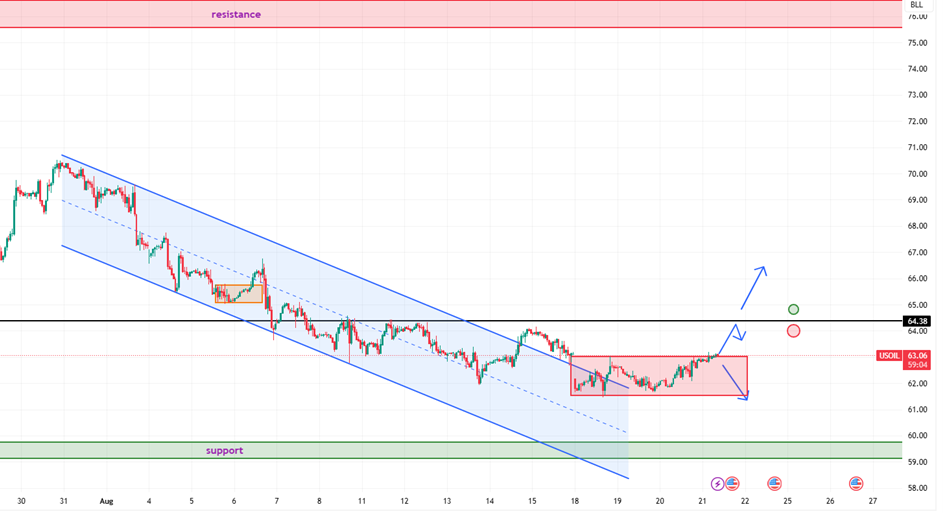Click the USOIL symbol label on the price axis
The image size is (944, 513).
pos(889,356)
